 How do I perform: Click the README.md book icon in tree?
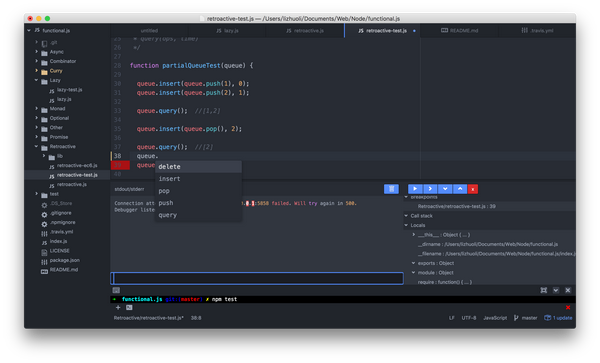coord(44,271)
